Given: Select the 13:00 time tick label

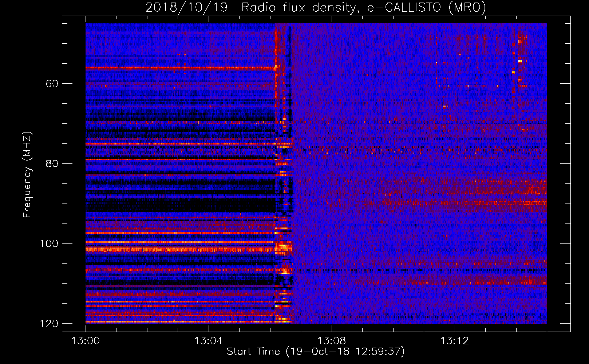Looking at the screenshot, I should point(86,341).
